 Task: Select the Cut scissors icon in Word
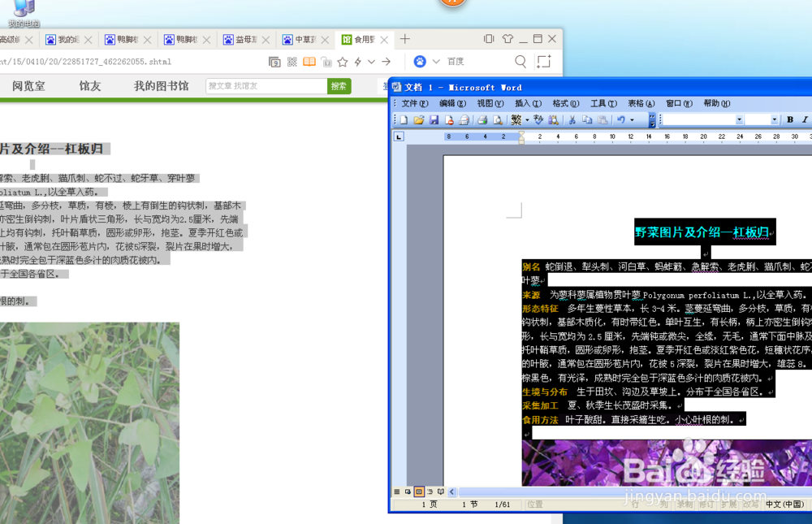572,119
